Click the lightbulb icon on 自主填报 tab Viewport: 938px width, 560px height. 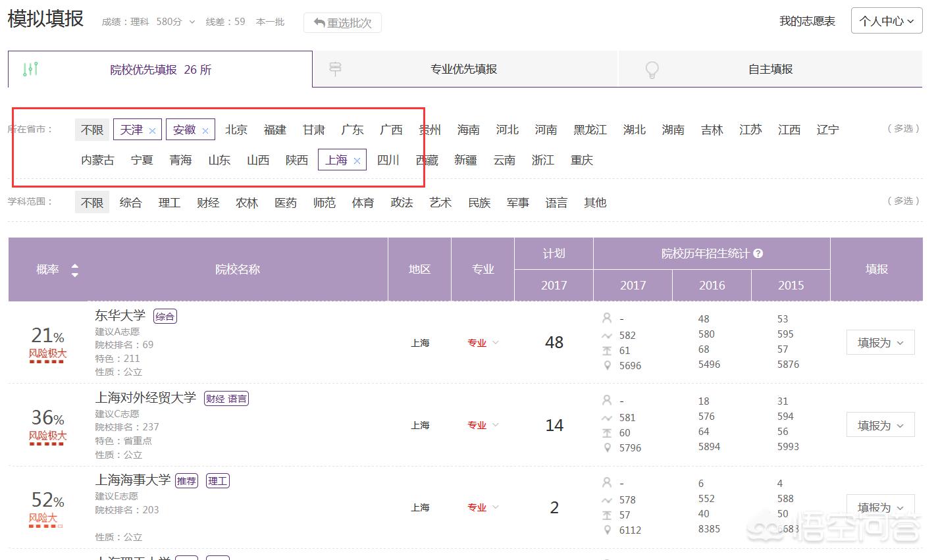pos(652,70)
